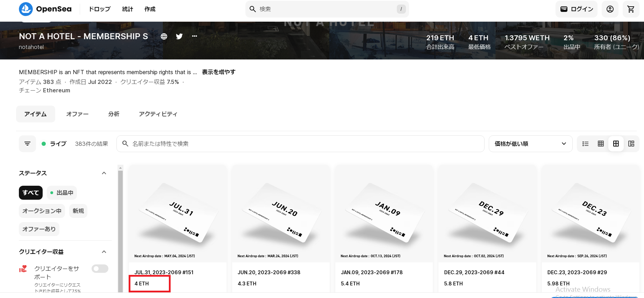The width and height of the screenshot is (644, 298).
Task: Select the 出品中 status filter
Action: (x=62, y=193)
